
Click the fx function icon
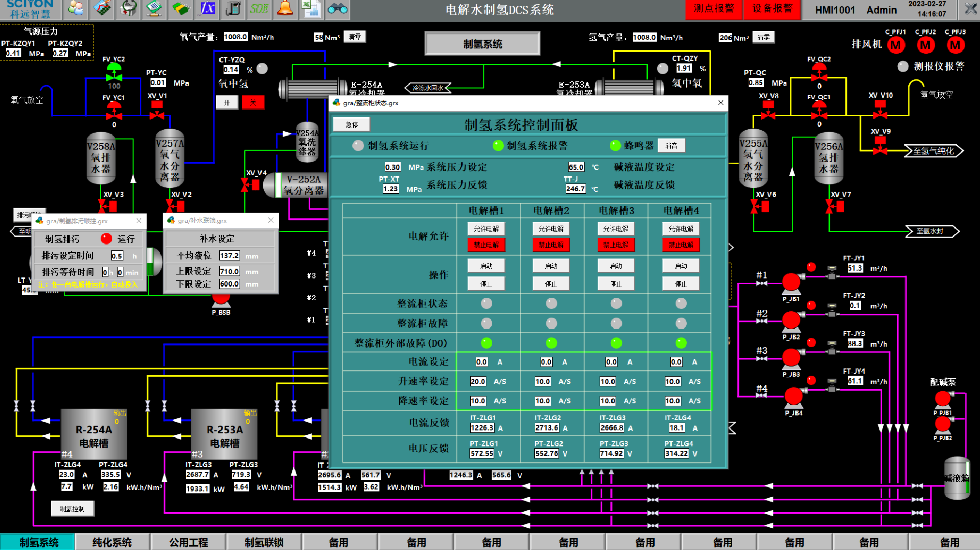click(207, 8)
